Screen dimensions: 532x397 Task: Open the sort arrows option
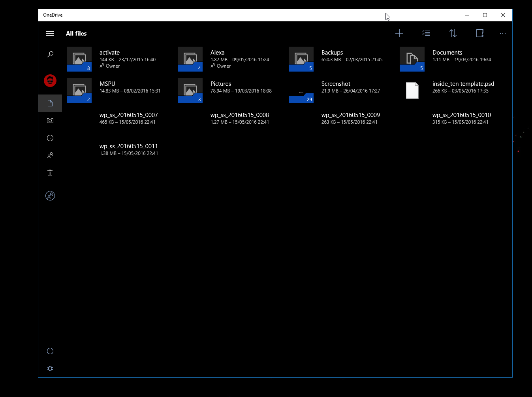pos(453,33)
